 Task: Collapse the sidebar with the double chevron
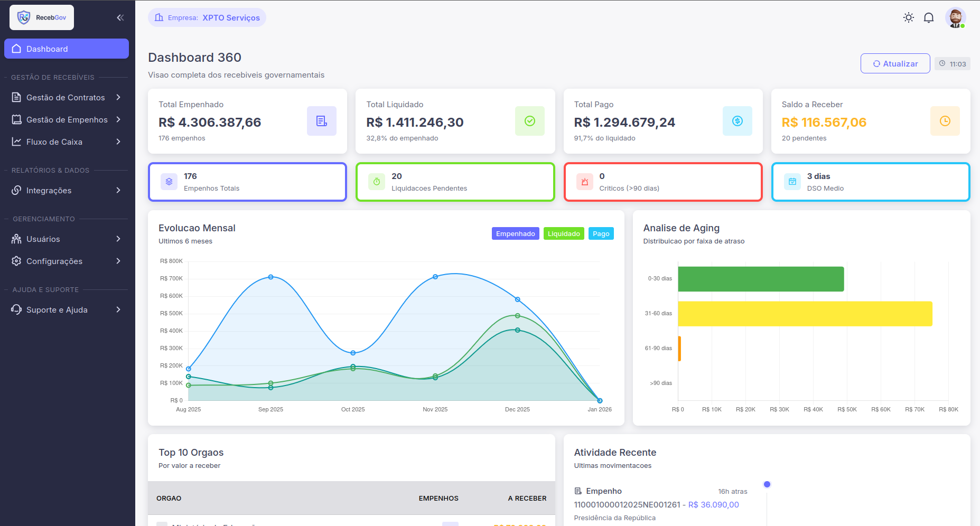(x=120, y=17)
